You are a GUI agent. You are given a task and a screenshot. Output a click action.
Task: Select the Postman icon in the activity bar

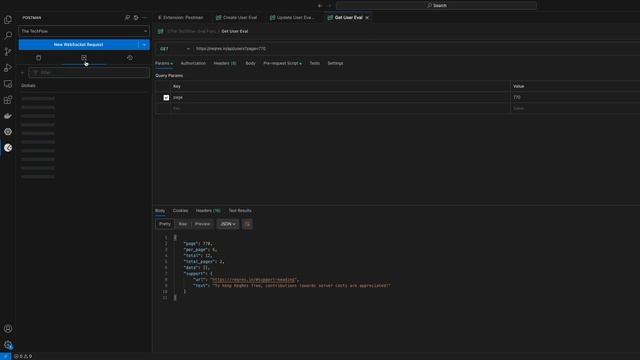click(8, 148)
